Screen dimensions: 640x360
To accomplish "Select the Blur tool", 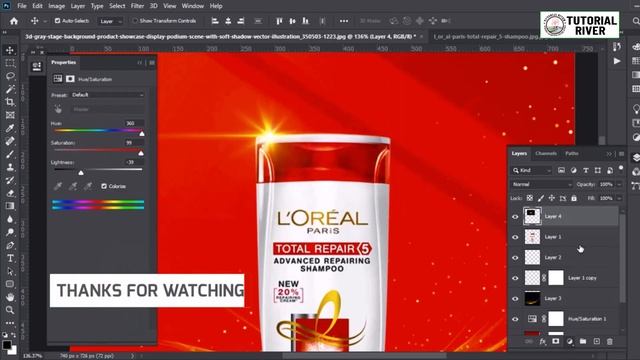I will pyautogui.click(x=10, y=219).
